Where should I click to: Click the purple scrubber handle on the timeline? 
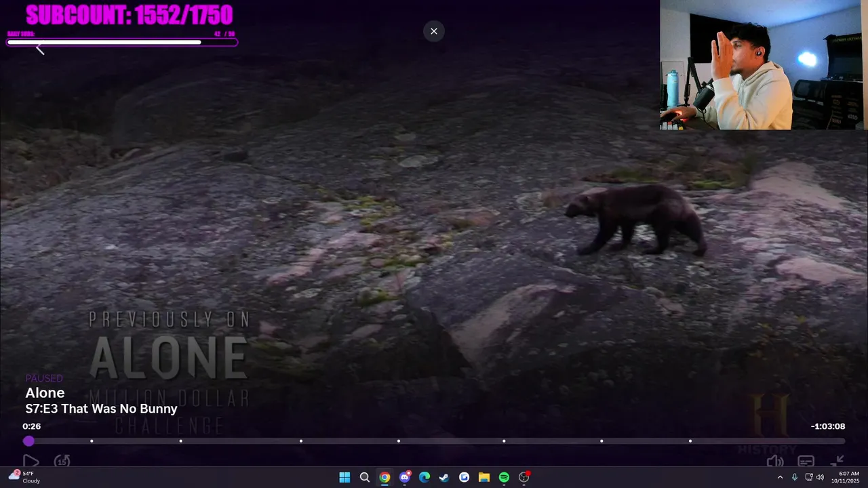28,441
